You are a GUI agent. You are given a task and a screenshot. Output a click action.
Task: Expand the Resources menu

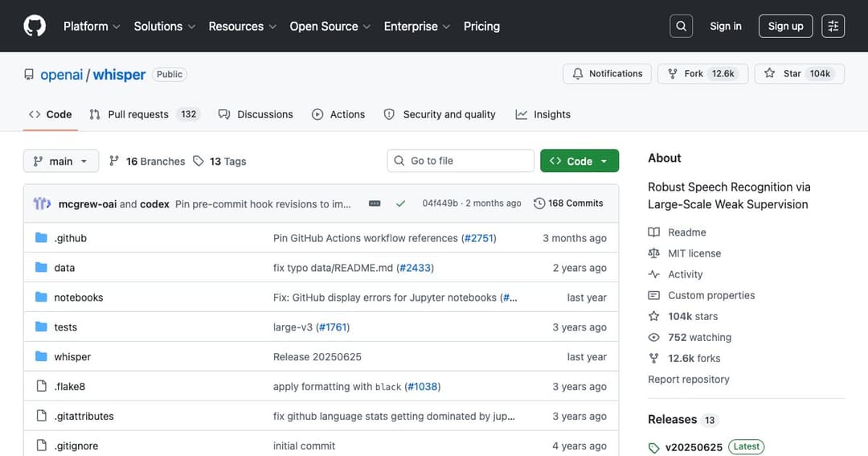(x=243, y=26)
